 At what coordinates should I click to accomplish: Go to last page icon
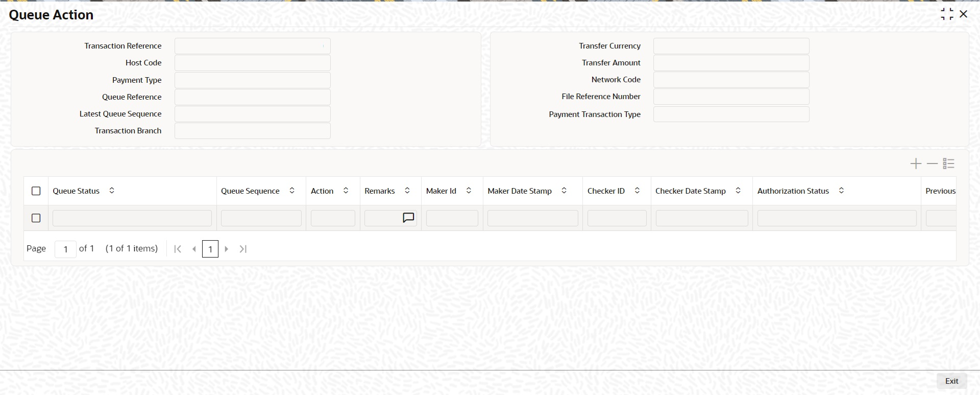tap(243, 249)
